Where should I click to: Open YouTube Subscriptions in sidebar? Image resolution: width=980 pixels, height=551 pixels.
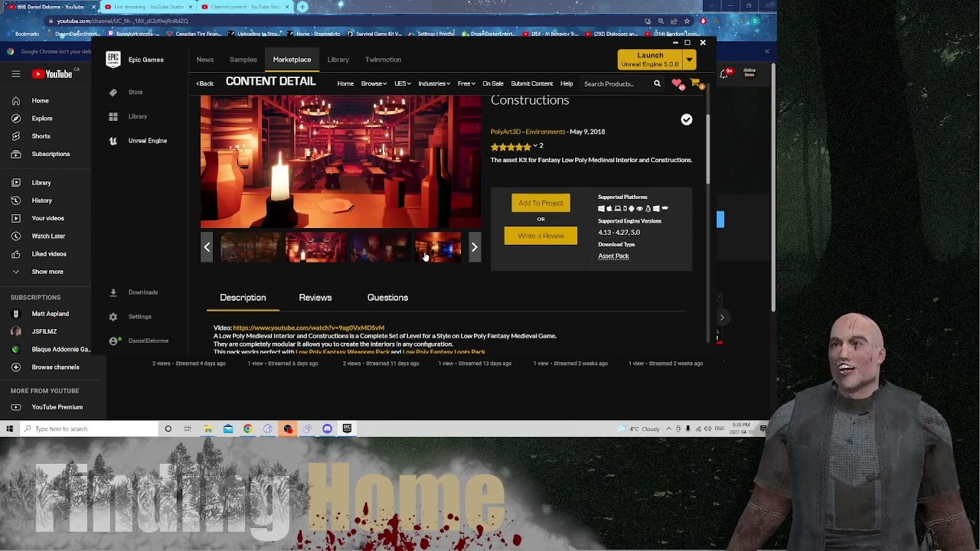pos(50,154)
